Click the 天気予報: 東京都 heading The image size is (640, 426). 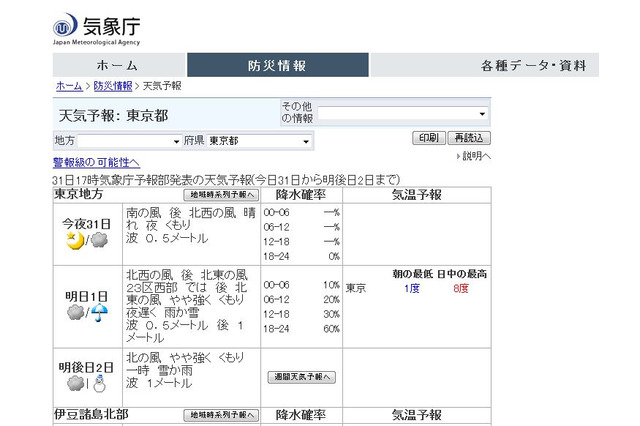113,115
